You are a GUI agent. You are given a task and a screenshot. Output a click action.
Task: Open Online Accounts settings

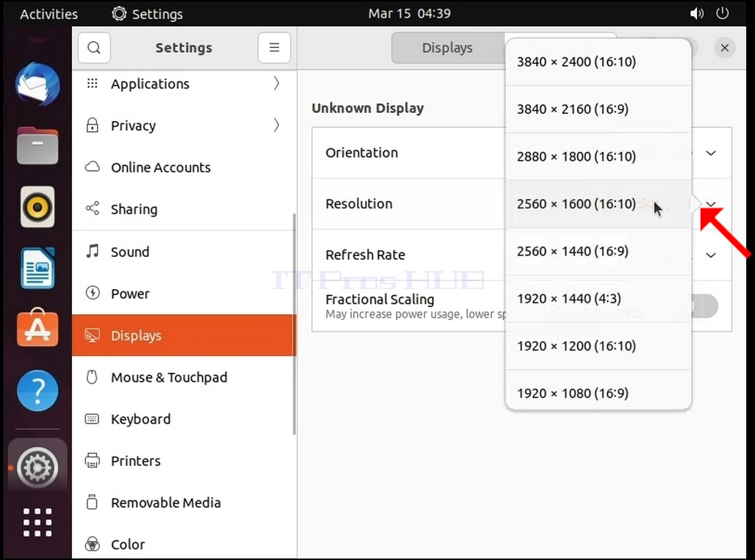(184, 167)
